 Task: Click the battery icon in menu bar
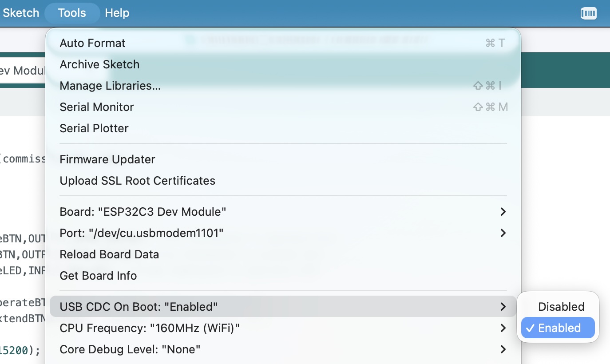tap(588, 13)
